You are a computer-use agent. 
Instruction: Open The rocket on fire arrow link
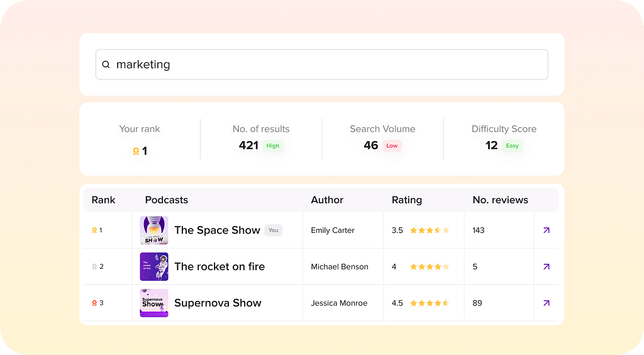[546, 267]
